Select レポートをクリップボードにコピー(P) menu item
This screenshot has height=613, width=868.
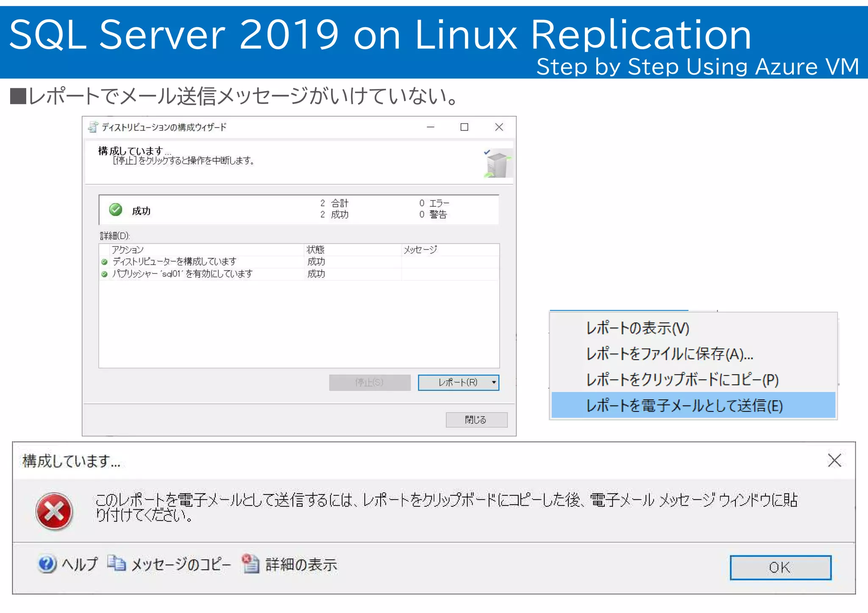click(693, 380)
